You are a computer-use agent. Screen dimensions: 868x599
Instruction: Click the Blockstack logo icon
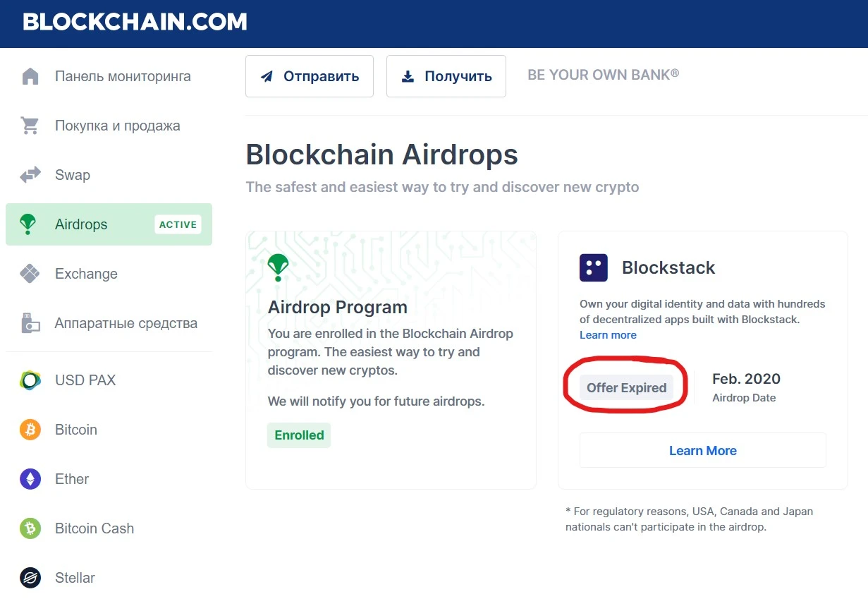[594, 268]
